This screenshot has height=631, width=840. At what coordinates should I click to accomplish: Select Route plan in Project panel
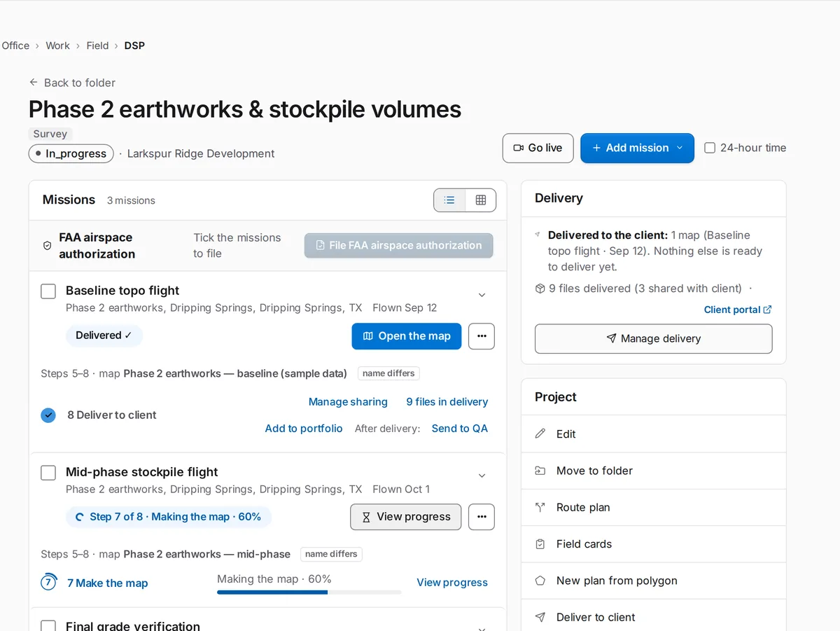point(653,507)
